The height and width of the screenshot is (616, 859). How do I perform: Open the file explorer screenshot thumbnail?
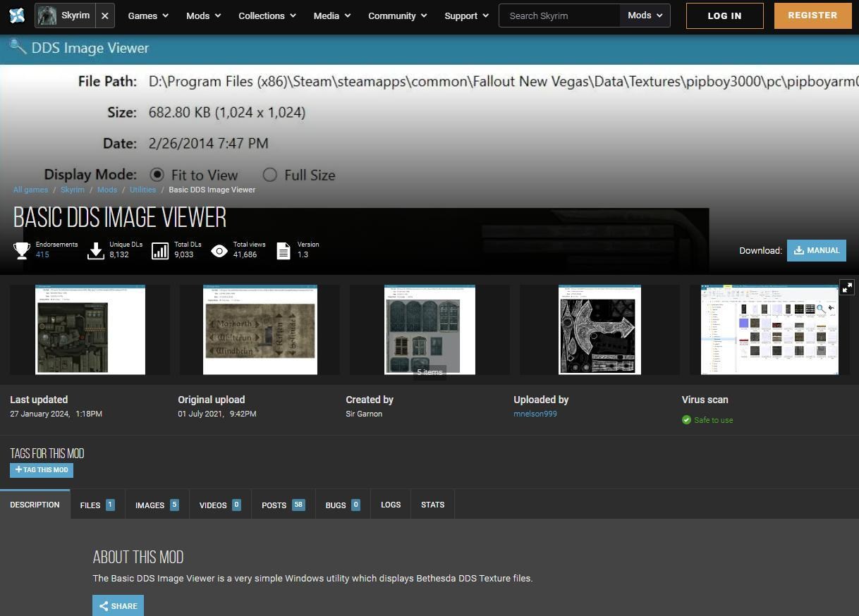point(769,330)
